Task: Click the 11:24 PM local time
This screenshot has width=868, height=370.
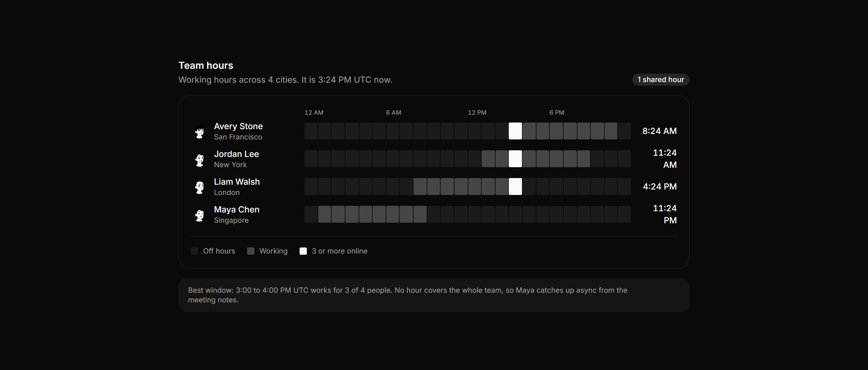Action: click(665, 214)
